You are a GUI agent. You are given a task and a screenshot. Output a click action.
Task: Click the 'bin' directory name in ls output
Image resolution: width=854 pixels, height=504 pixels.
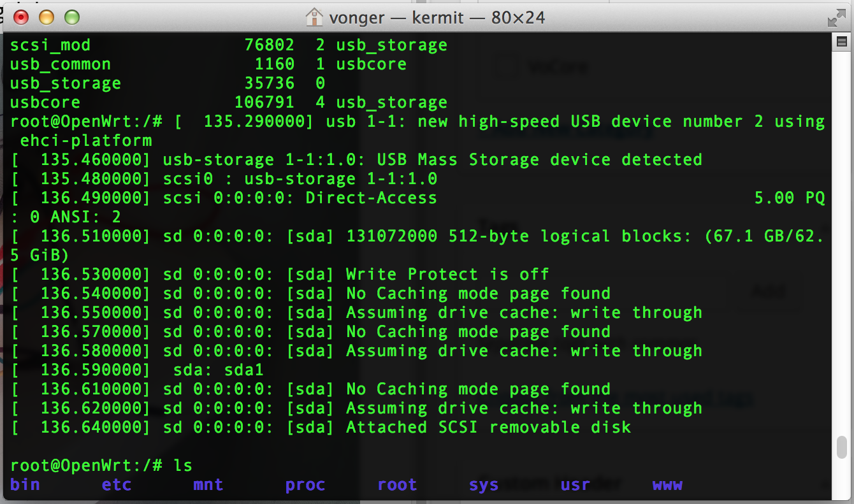point(25,484)
